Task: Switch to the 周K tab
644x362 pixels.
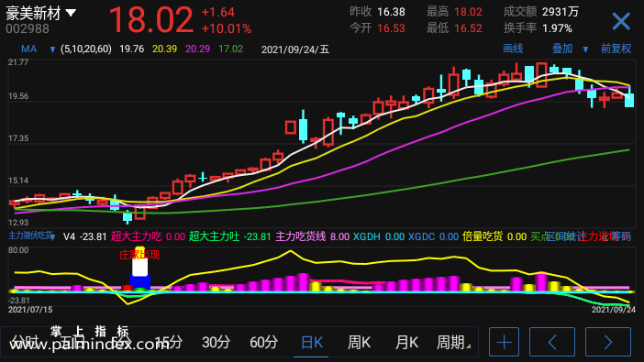Action: tap(359, 342)
